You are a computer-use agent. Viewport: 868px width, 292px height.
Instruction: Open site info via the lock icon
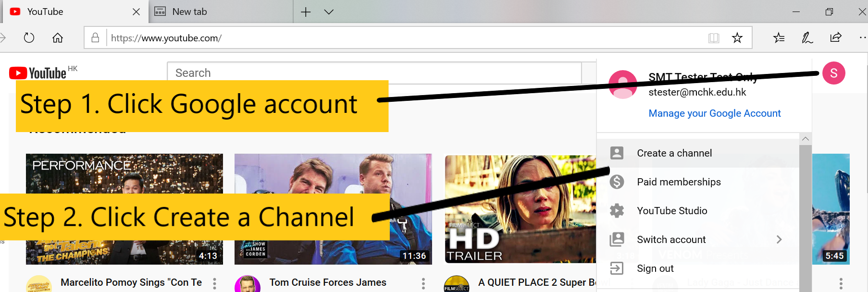pos(95,37)
